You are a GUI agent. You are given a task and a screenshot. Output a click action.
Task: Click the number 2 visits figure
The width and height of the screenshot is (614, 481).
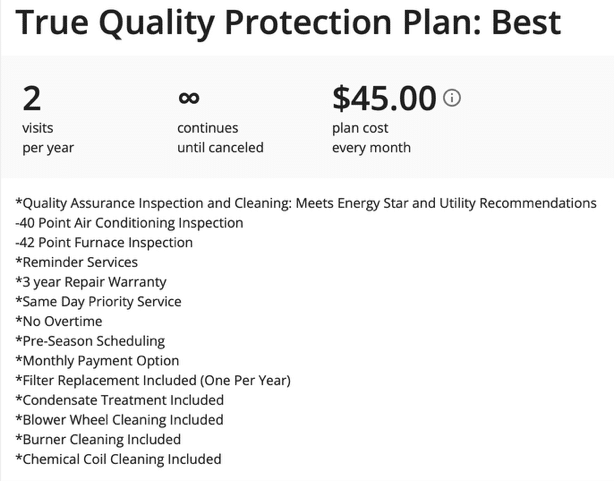coord(32,99)
